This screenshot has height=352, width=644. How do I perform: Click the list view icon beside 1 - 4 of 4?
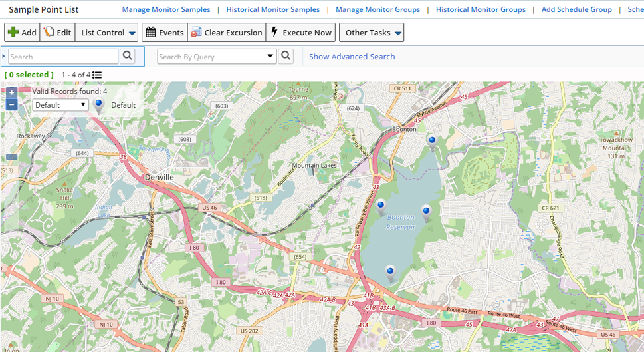click(97, 75)
